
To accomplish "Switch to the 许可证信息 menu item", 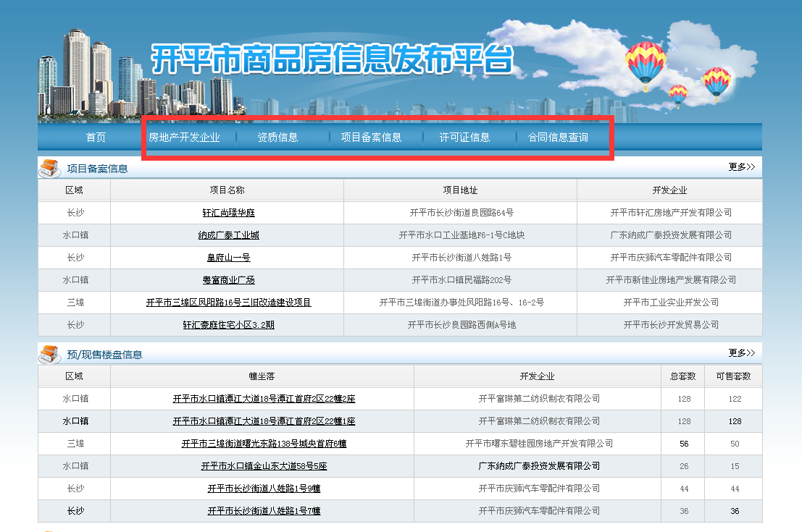I will [464, 138].
